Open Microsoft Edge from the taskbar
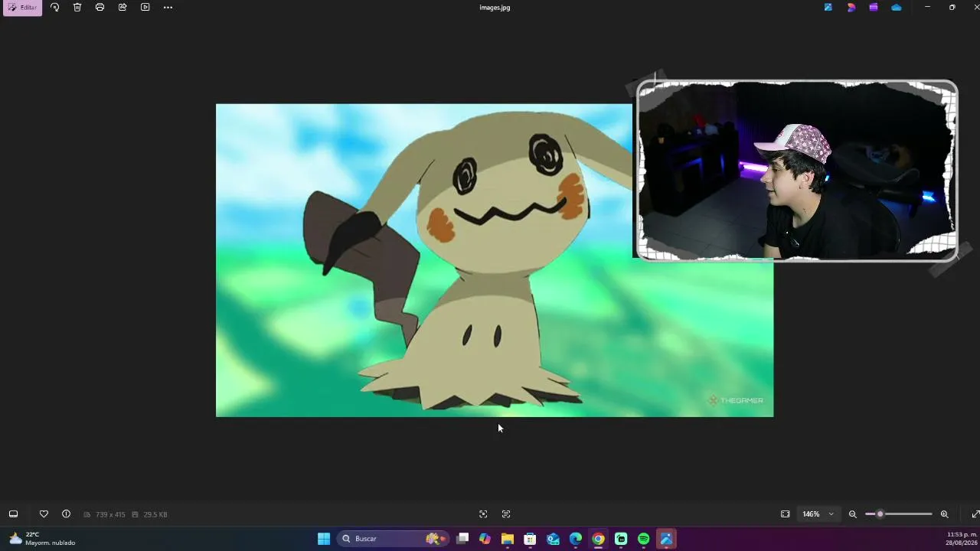The height and width of the screenshot is (551, 980). [x=576, y=539]
